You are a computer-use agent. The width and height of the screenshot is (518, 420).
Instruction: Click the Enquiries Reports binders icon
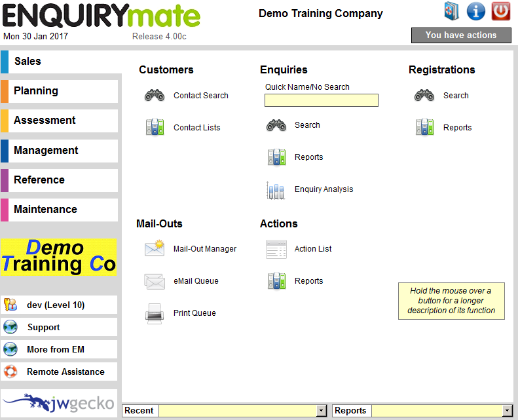276,157
